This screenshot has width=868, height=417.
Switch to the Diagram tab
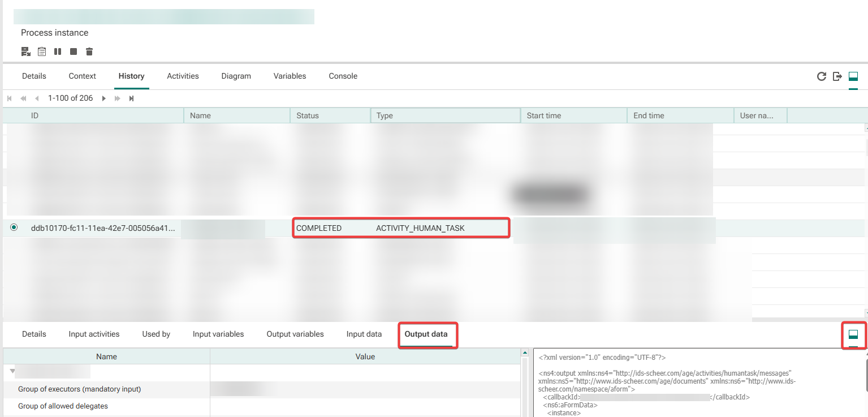pos(236,76)
